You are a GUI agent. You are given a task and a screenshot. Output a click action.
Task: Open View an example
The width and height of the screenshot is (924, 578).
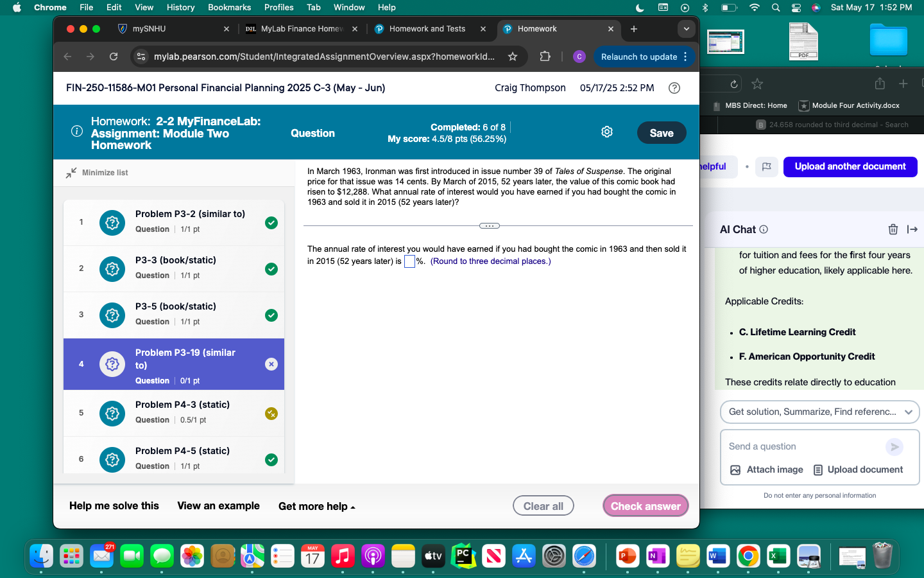[218, 506]
